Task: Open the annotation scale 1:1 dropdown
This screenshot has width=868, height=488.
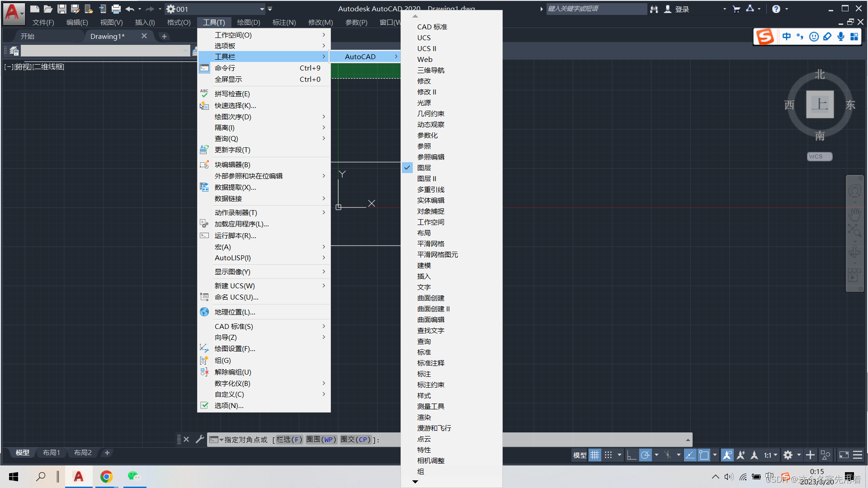Action: click(771, 455)
